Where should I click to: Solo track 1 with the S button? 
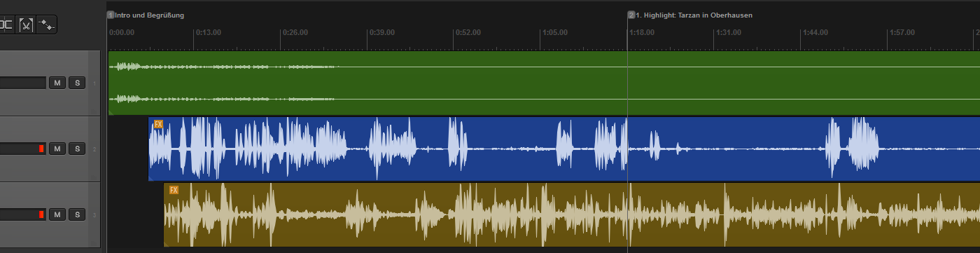point(76,83)
